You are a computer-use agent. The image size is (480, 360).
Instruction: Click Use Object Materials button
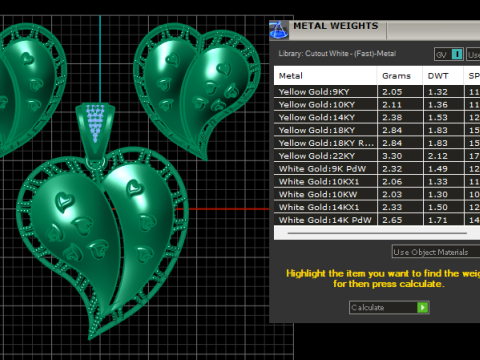click(436, 252)
